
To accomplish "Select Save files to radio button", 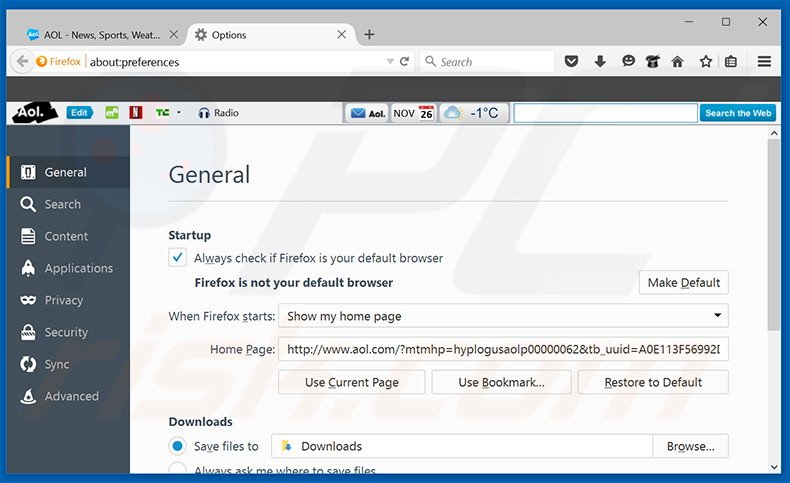I will (177, 446).
